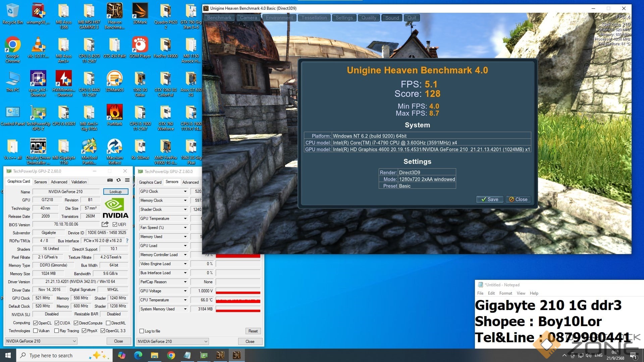The width and height of the screenshot is (644, 362).
Task: Click Save in benchmark results
Action: 489,199
